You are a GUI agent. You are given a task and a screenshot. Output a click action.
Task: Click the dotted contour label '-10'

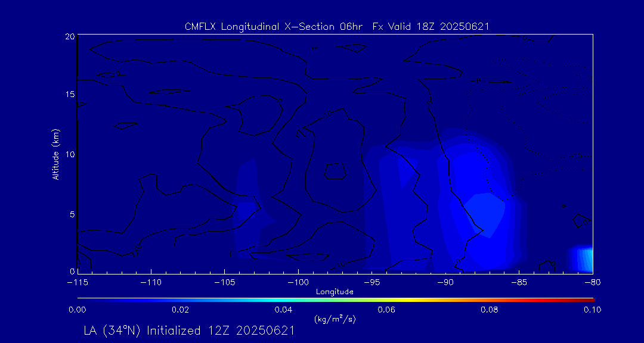coord(577,157)
